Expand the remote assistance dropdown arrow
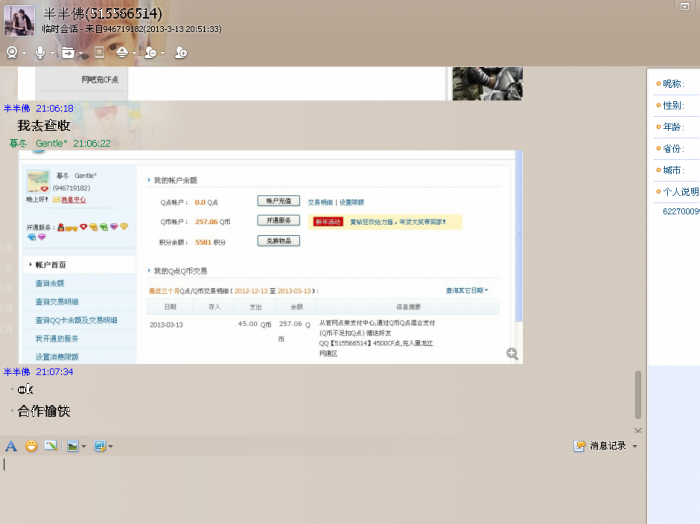The height and width of the screenshot is (524, 700). 134,53
